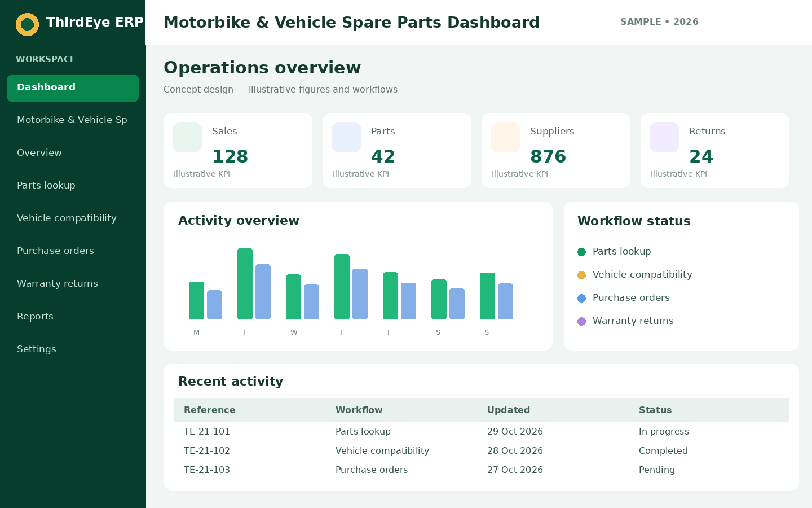Screen dimensions: 812x508
Task: Click the green bar above M label
Action: tap(196, 300)
